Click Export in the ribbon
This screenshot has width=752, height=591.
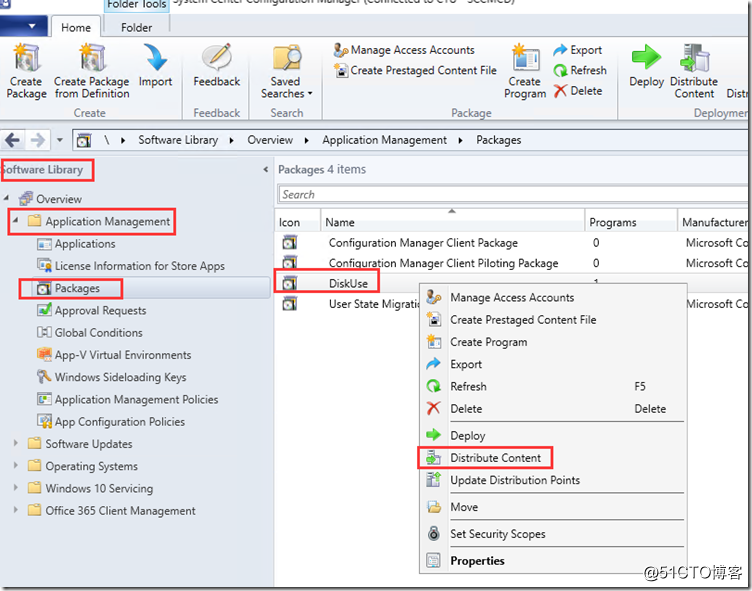577,50
